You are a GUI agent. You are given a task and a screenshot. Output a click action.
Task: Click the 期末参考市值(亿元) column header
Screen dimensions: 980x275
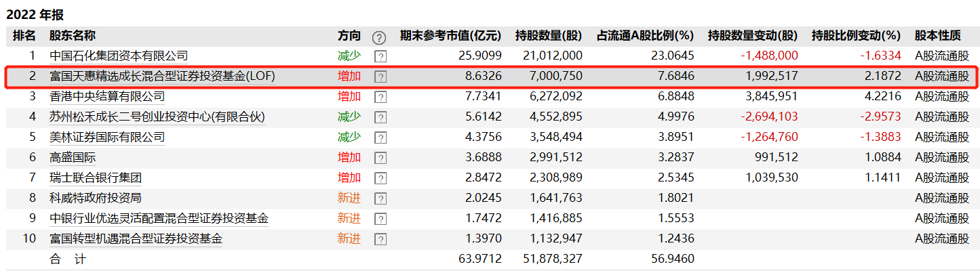[x=450, y=36]
